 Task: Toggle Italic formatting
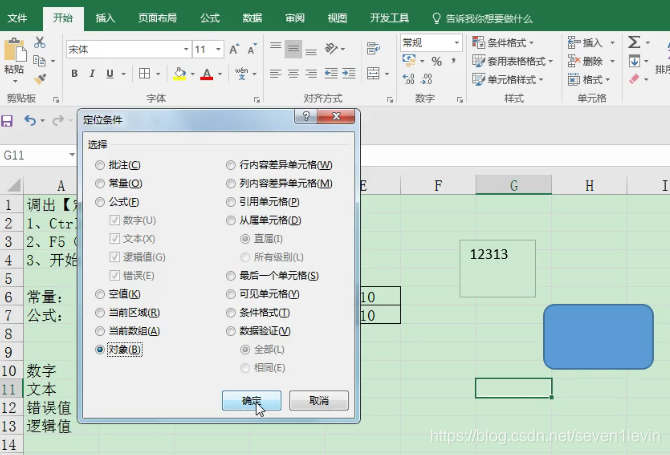click(x=92, y=73)
